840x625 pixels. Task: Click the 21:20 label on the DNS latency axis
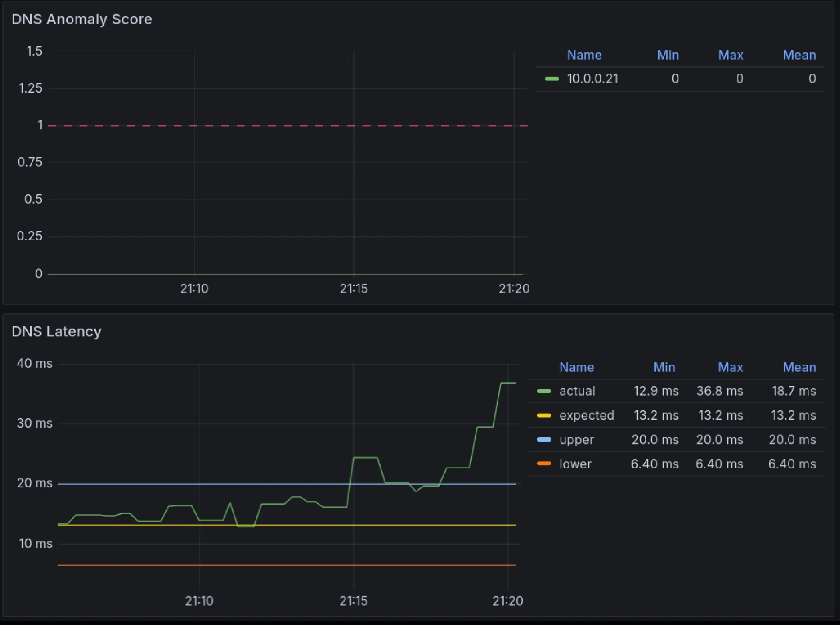508,601
